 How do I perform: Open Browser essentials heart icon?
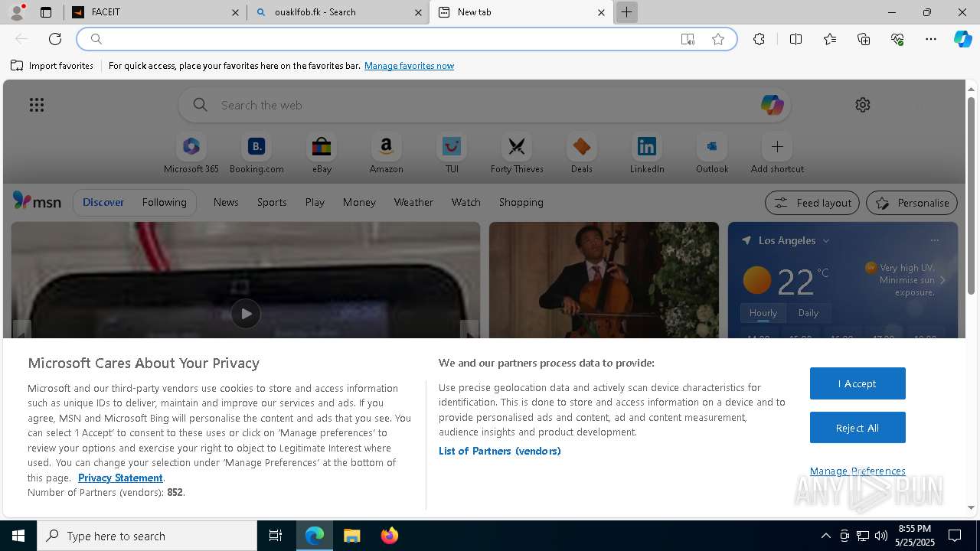tap(897, 39)
